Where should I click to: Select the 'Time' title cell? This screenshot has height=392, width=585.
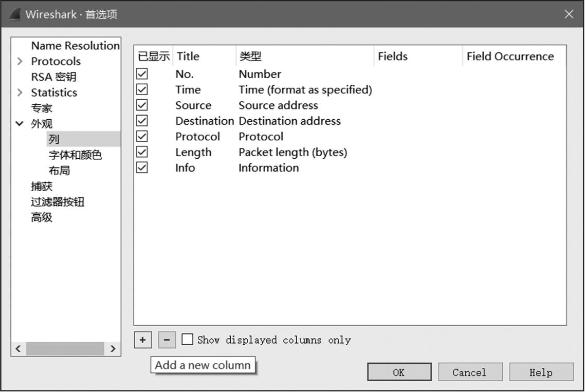click(188, 89)
